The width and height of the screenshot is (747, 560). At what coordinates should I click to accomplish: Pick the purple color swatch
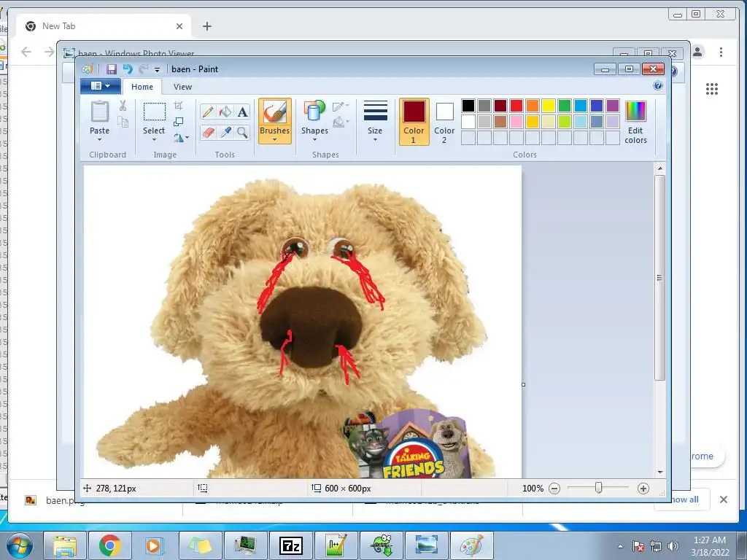tap(613, 106)
